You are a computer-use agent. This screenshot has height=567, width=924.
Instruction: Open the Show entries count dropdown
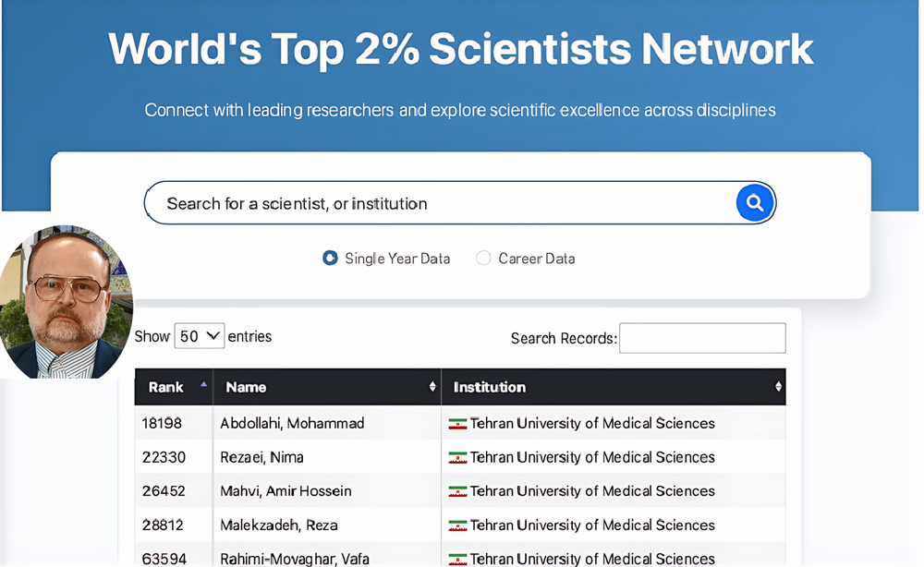click(x=200, y=335)
